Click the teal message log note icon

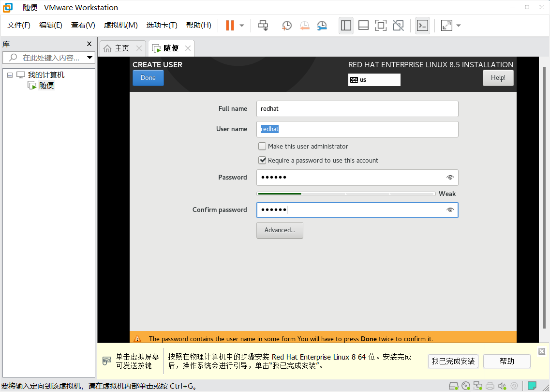(532, 386)
